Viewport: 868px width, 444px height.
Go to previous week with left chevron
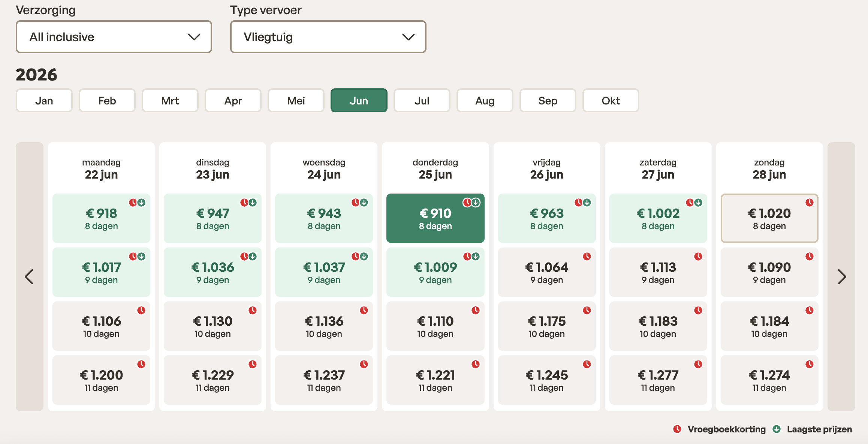pyautogui.click(x=29, y=277)
